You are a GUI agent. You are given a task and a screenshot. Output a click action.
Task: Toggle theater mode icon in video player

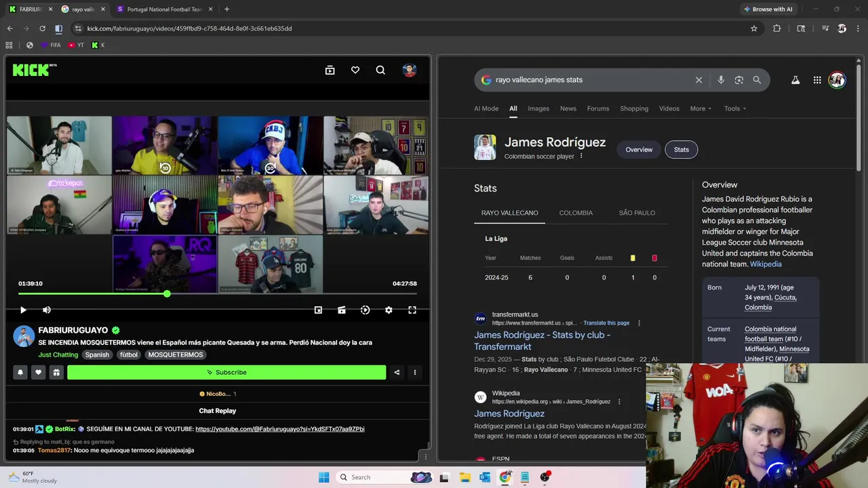[342, 310]
